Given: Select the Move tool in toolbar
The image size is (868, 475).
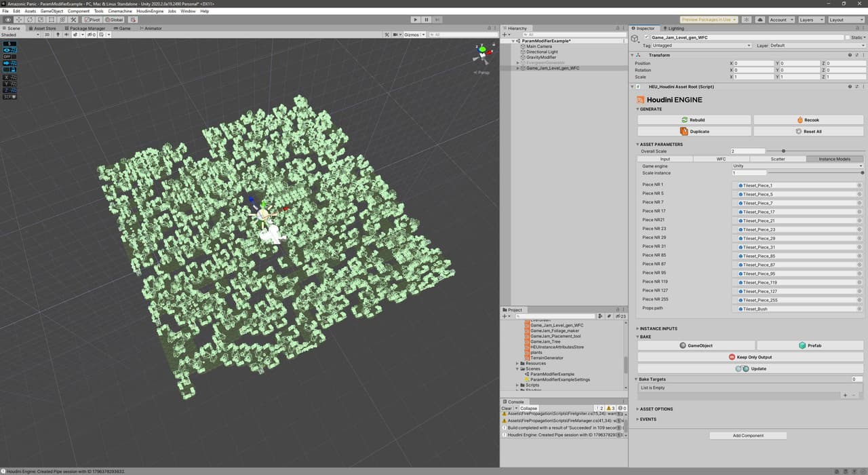Looking at the screenshot, I should pyautogui.click(x=19, y=20).
